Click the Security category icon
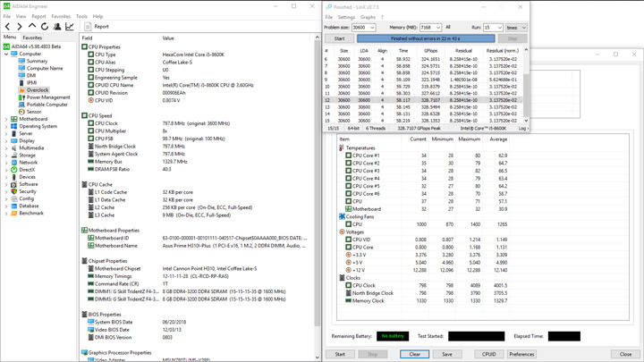 [14, 191]
